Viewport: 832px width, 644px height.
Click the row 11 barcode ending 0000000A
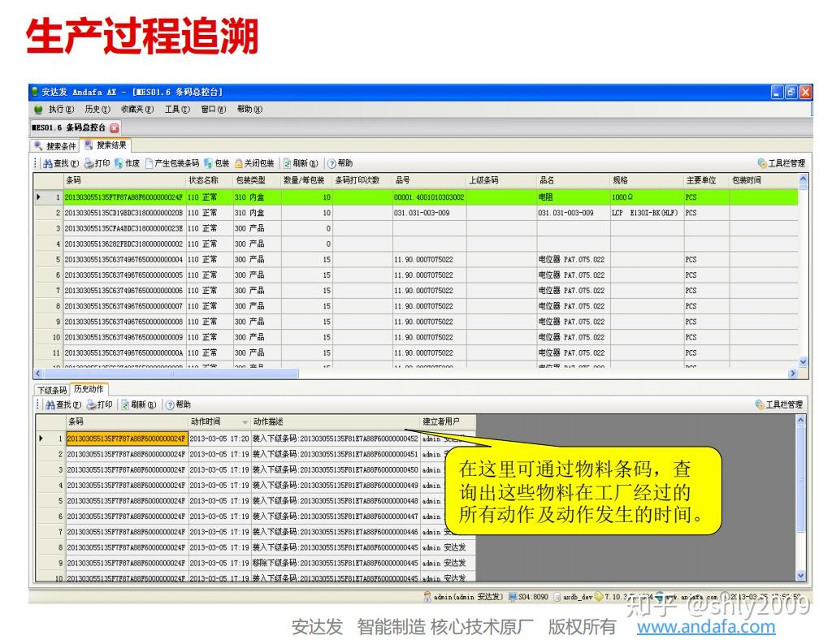coord(124,352)
